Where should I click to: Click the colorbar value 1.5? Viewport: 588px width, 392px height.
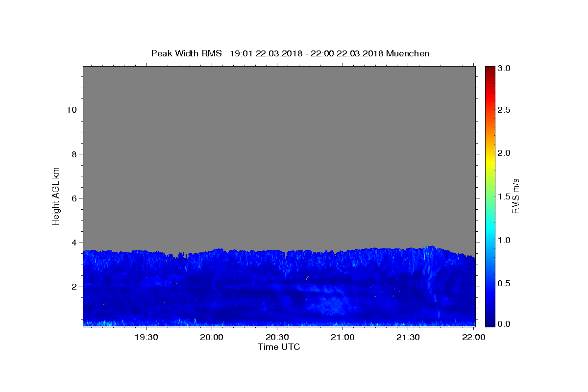tap(504, 196)
